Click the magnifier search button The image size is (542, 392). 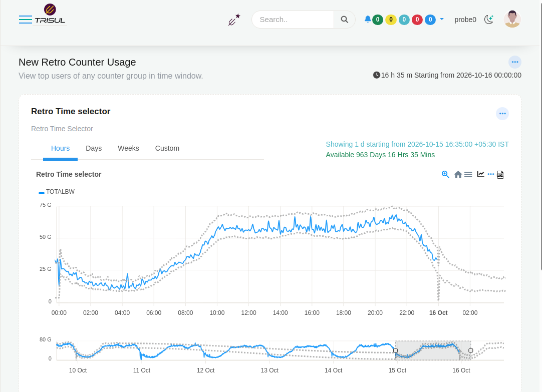coord(344,20)
